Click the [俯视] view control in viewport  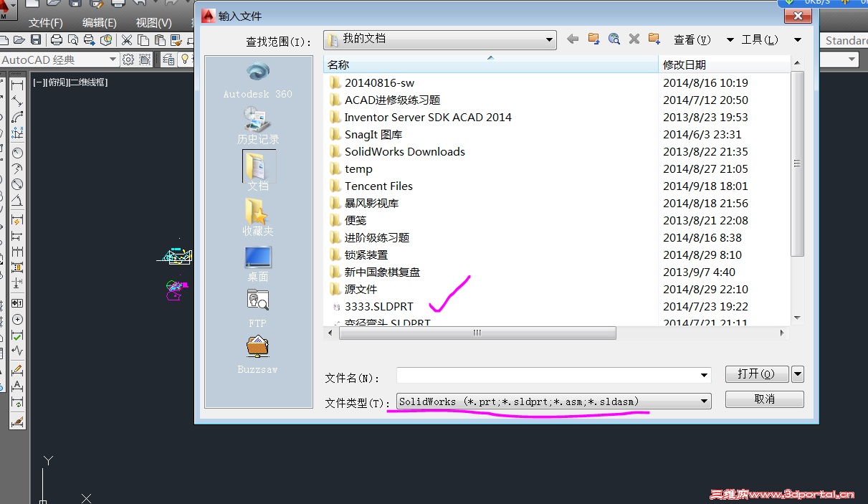(57, 82)
